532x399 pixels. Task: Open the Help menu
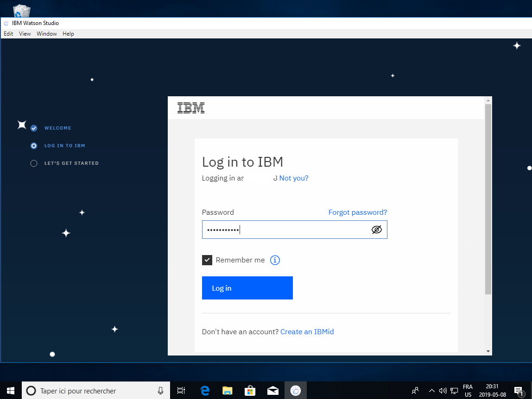[68, 34]
